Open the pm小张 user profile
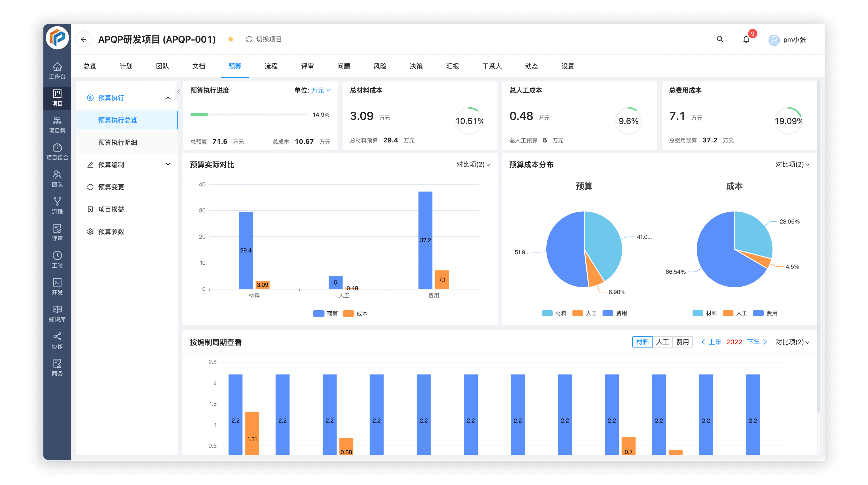This screenshot has height=485, width=868. point(787,40)
